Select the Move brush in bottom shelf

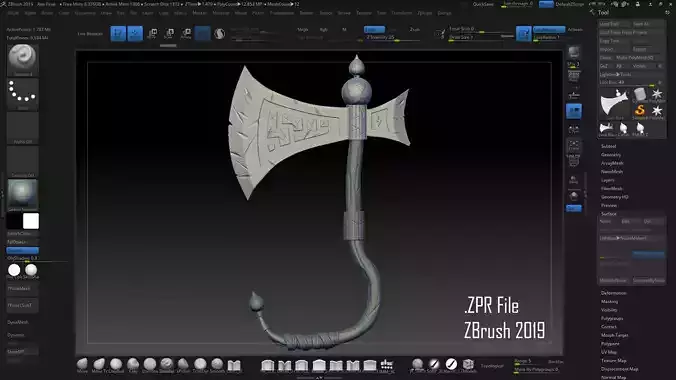click(82, 365)
